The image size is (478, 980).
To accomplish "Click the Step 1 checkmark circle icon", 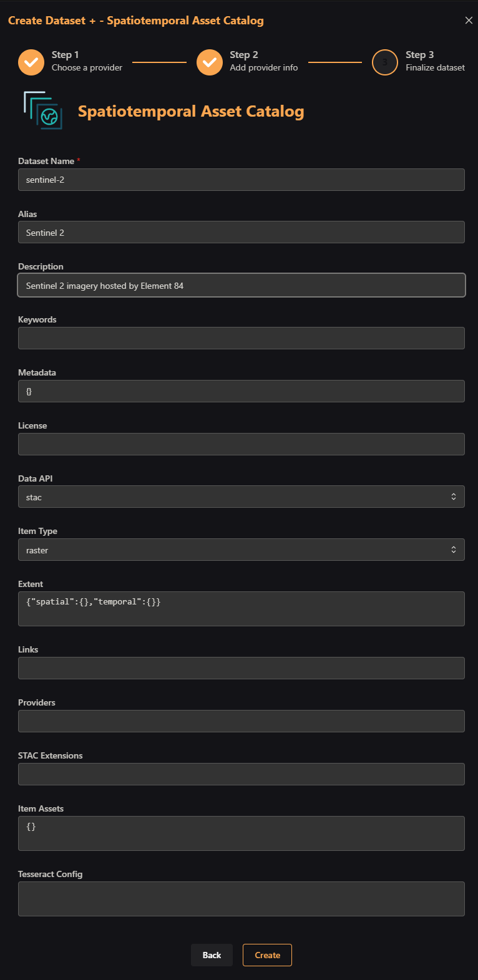I will pyautogui.click(x=31, y=62).
